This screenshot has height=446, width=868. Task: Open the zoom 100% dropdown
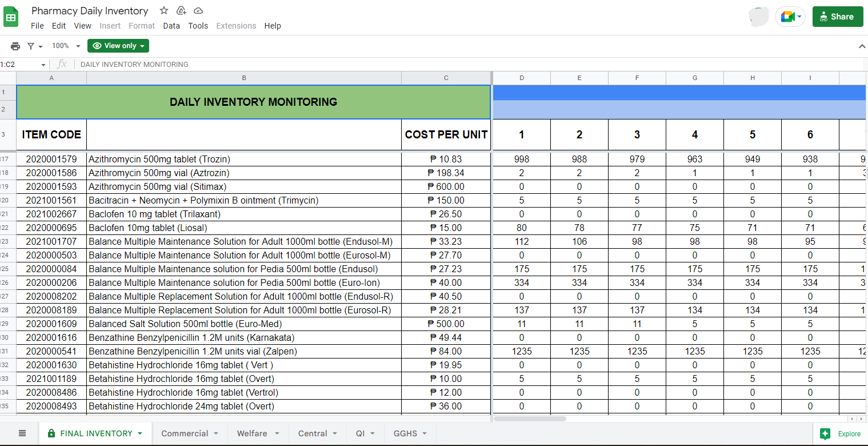(x=66, y=46)
